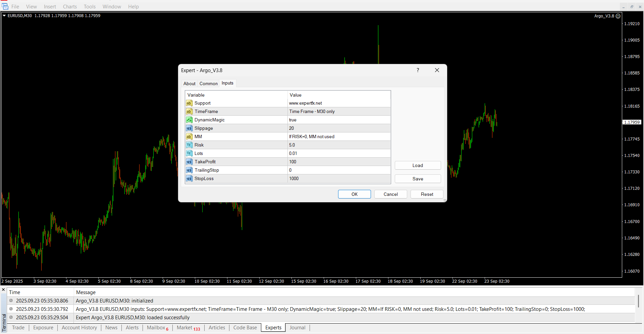Switch to the Common tab
This screenshot has width=644, height=334.
point(208,83)
